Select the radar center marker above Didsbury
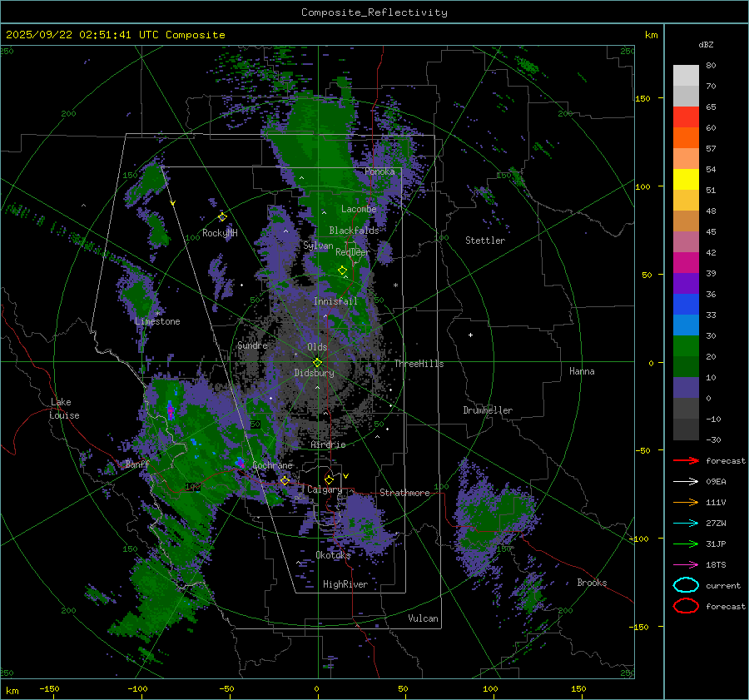This screenshot has height=700, width=749. point(317,362)
